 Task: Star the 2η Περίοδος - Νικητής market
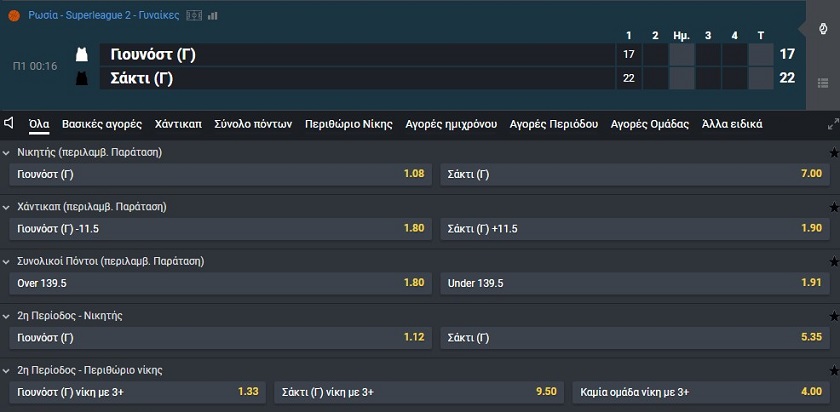point(834,317)
